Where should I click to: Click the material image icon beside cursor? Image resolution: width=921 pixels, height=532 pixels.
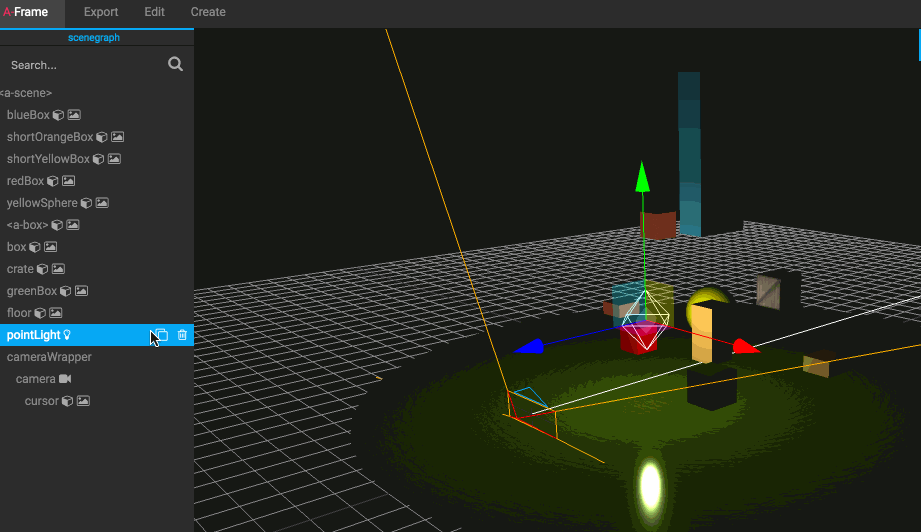point(84,401)
